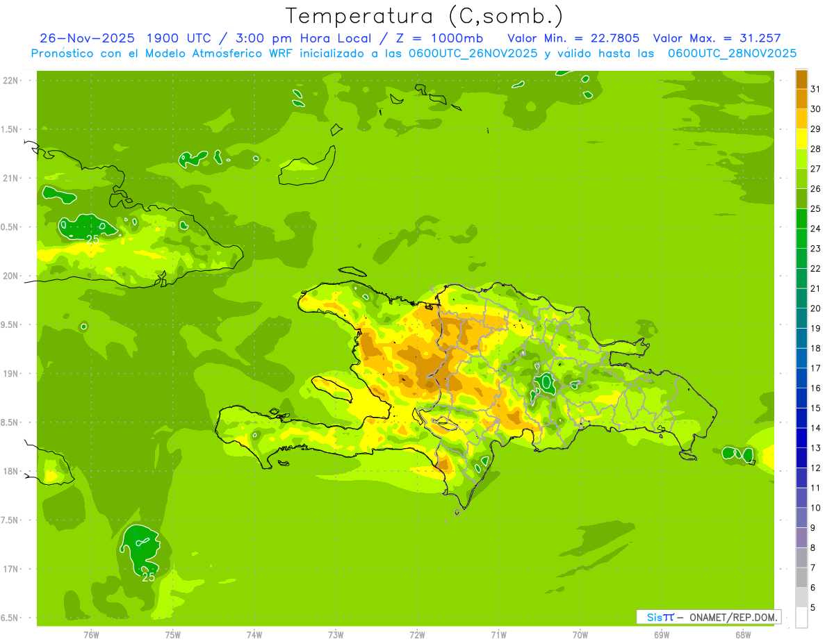Click the yellow colorbar swatch between 28 and 29
This screenshot has height=644, width=834.
tap(801, 139)
